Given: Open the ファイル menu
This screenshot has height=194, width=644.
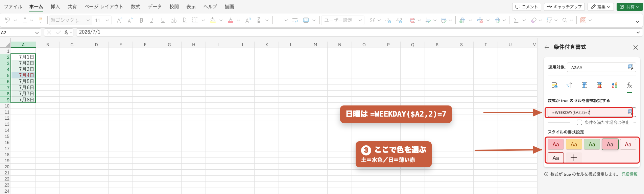Looking at the screenshot, I should 13,7.
